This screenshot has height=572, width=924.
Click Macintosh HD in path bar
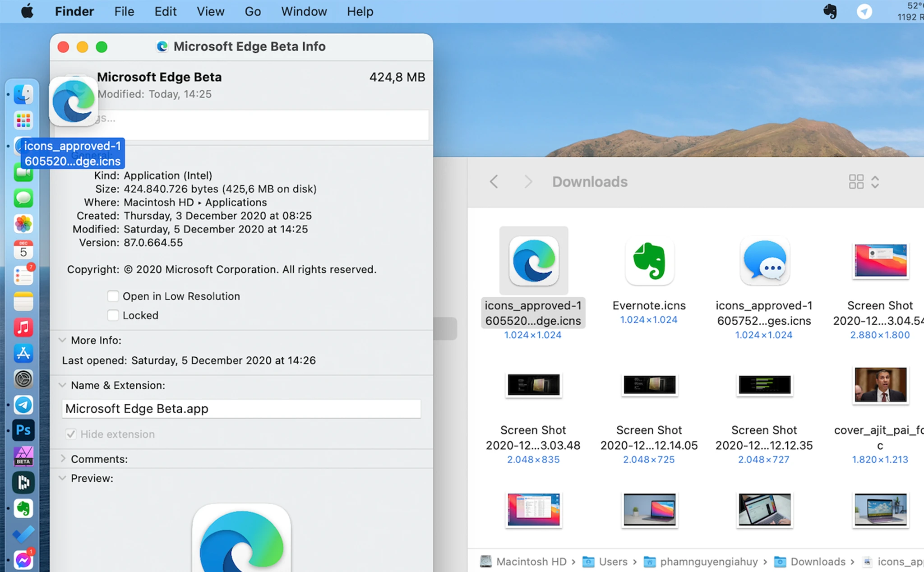point(523,561)
